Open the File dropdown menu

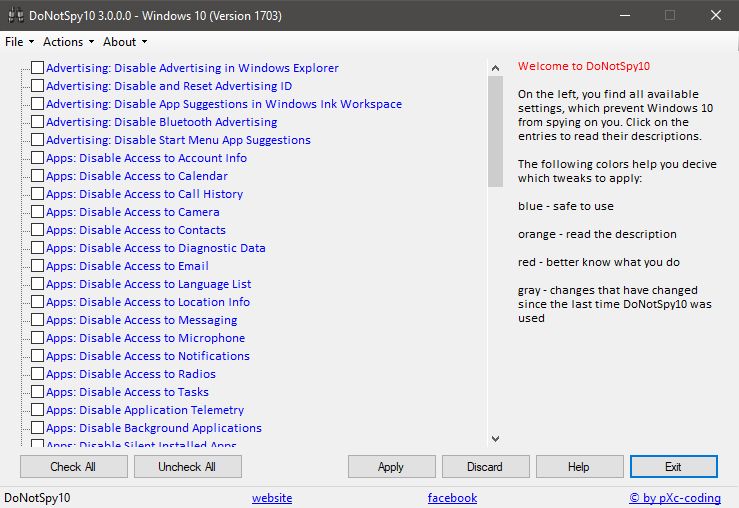pos(19,42)
